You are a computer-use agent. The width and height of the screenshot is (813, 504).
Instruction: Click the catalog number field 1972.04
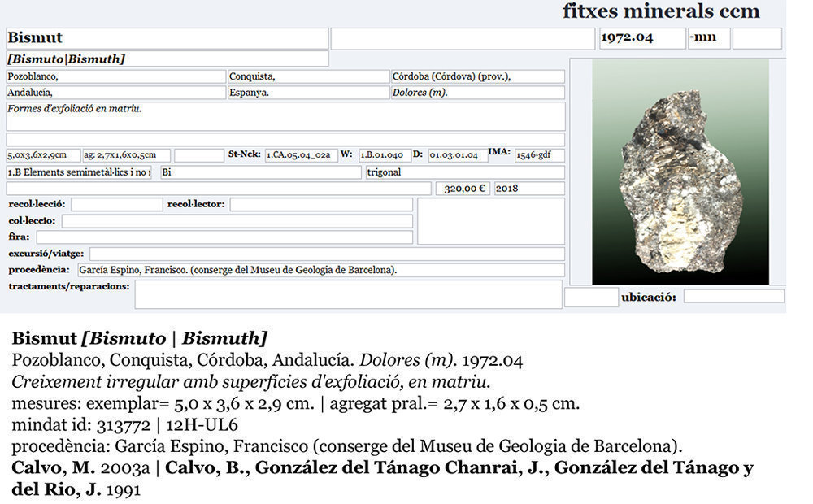coord(642,38)
